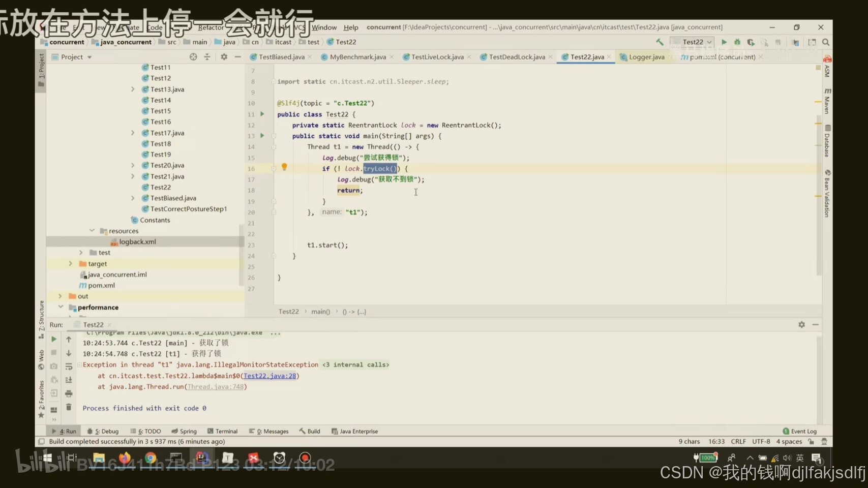Image resolution: width=868 pixels, height=488 pixels.
Task: Open the 5: Debug tool window
Action: [103, 431]
